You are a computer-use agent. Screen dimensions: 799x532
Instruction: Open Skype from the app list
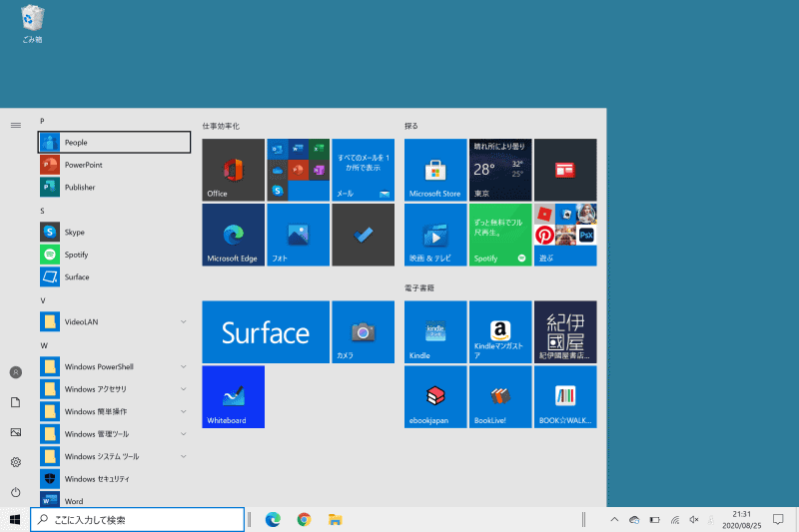(114, 232)
